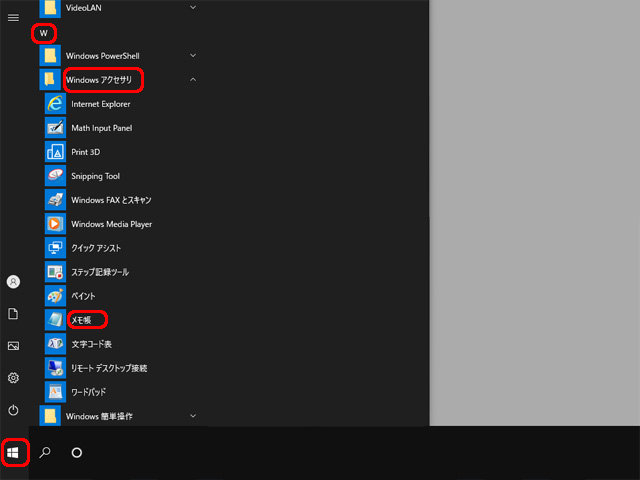
Task: Open 文字コード表 entry
Action: pyautogui.click(x=91, y=344)
